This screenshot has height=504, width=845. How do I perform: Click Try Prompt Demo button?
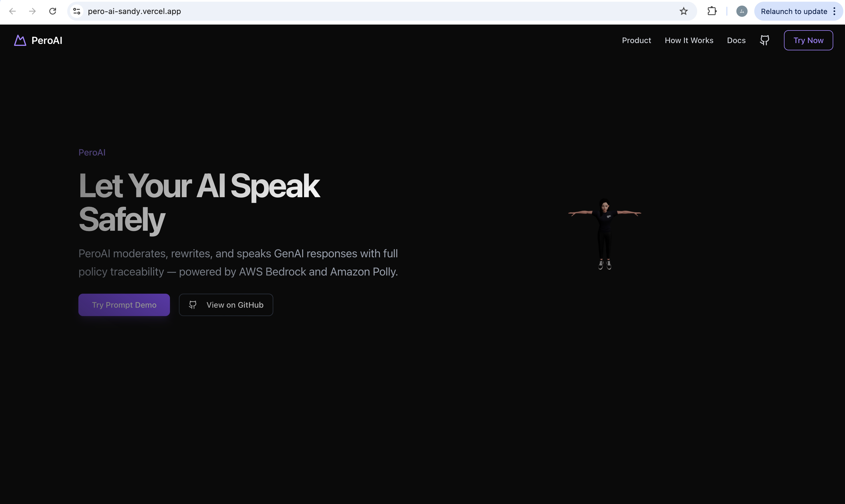pos(124,305)
